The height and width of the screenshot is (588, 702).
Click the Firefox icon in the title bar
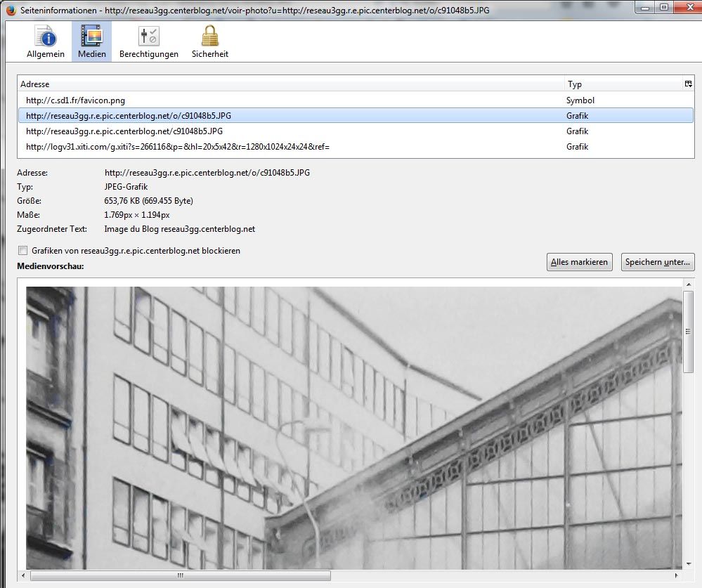click(9, 10)
